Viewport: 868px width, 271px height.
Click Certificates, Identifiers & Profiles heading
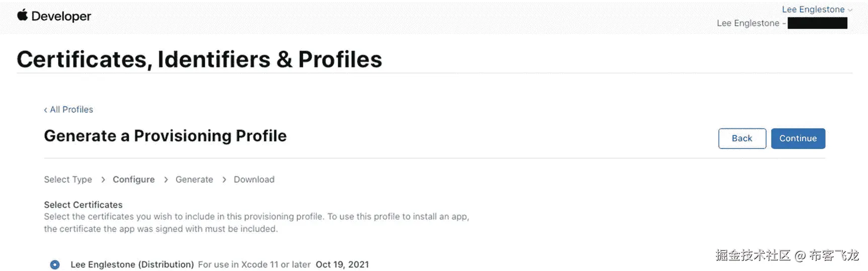[199, 59]
